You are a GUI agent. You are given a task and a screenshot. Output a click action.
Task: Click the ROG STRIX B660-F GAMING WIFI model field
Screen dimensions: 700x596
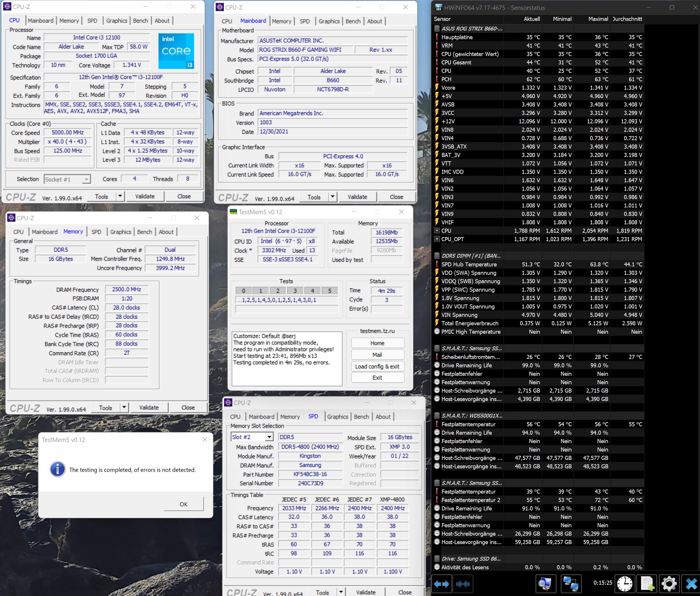pyautogui.click(x=305, y=50)
